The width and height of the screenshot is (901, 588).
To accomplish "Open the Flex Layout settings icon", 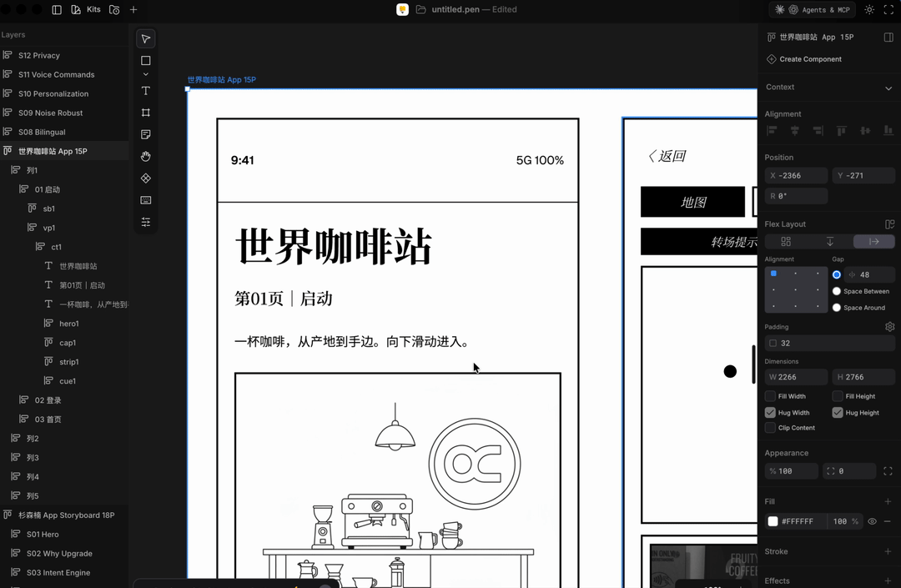I will pos(891,224).
